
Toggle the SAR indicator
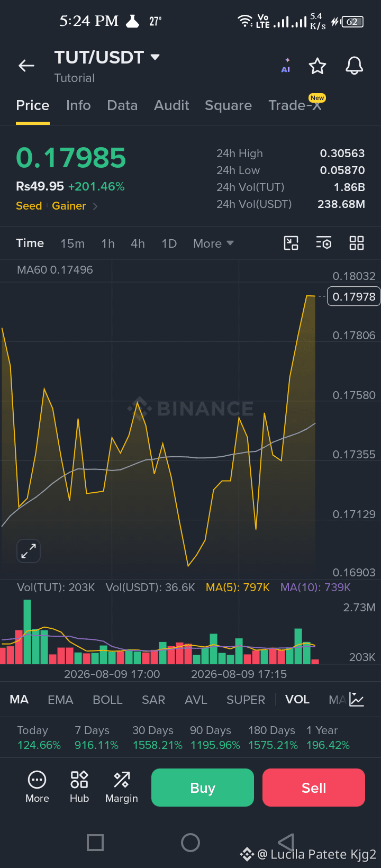coord(153,700)
